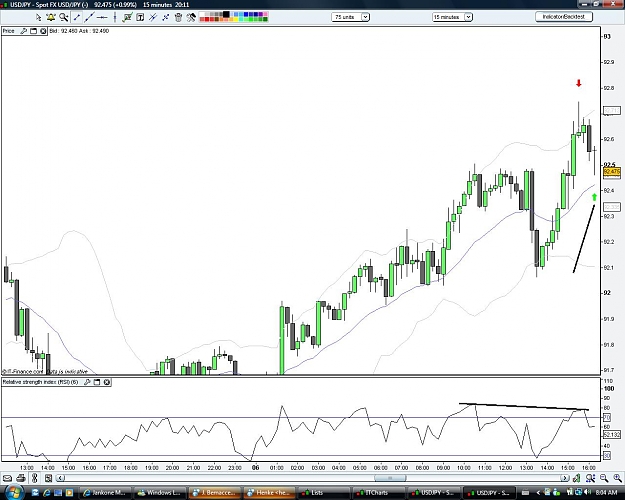Open Internet Explorer quick launch icon
The height and width of the screenshot is (500, 625).
[47, 492]
